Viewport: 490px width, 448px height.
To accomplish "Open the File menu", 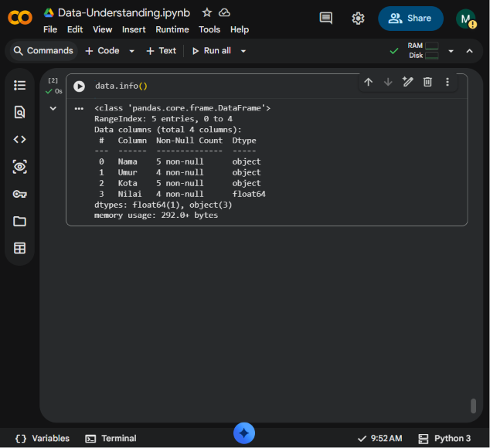I will coord(50,29).
